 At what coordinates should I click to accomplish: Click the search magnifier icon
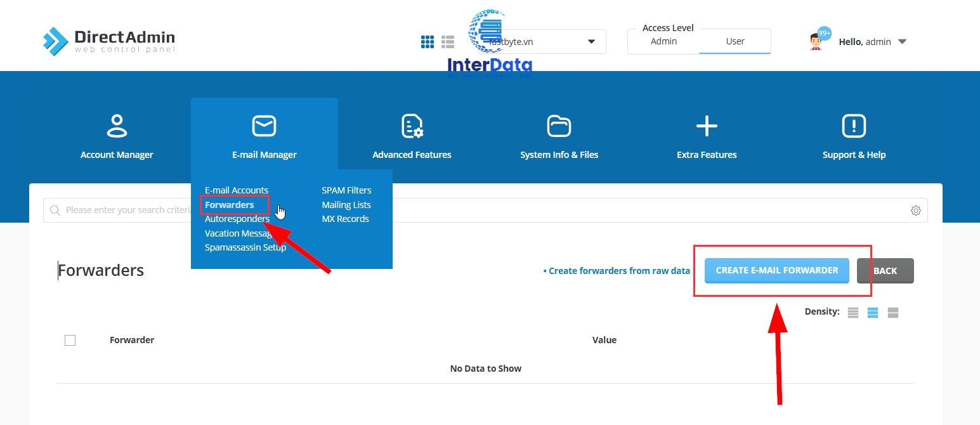(x=55, y=210)
